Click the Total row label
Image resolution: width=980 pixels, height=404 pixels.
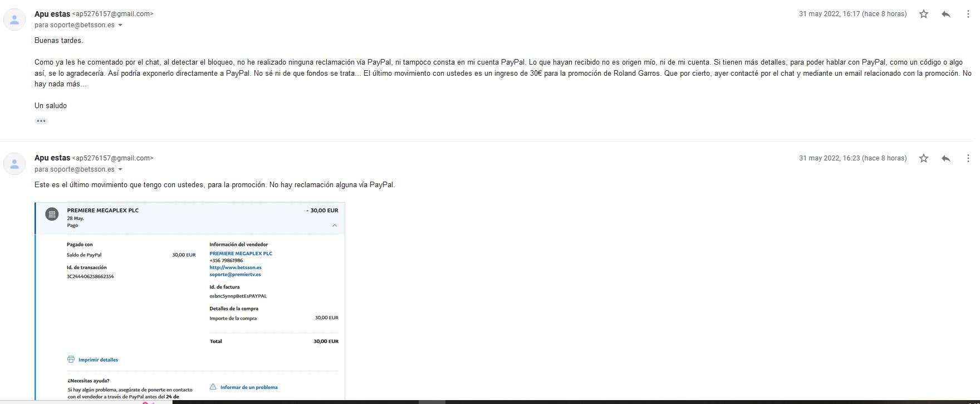[x=215, y=341]
